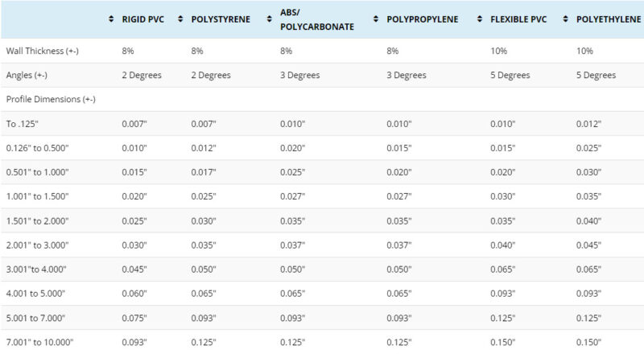
Task: Sort table by POLYSTYRENE column header
Action: 221,19
